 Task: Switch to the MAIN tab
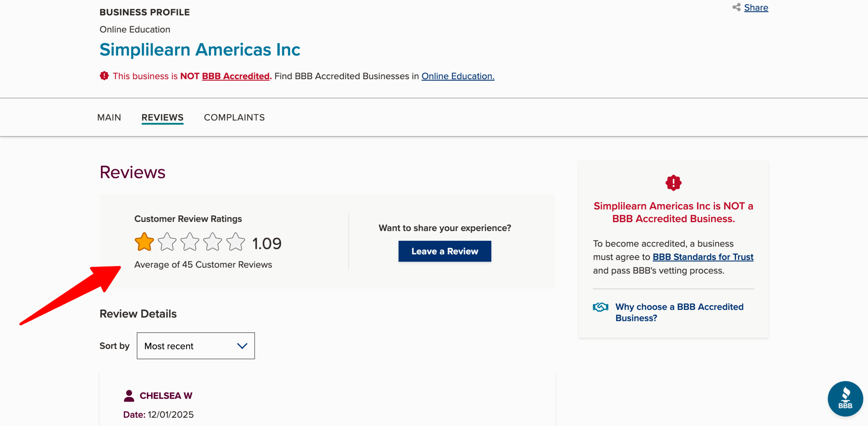pyautogui.click(x=109, y=117)
